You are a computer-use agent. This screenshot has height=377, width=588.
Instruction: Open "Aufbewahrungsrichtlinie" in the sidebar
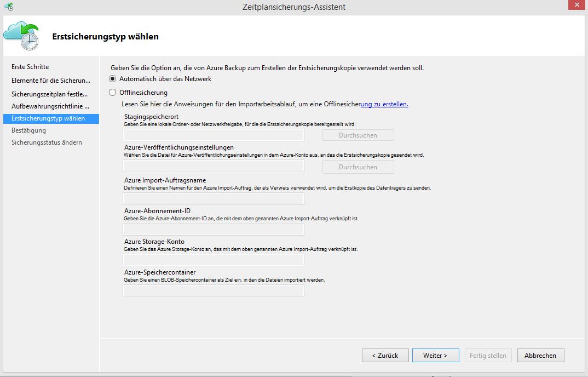48,106
